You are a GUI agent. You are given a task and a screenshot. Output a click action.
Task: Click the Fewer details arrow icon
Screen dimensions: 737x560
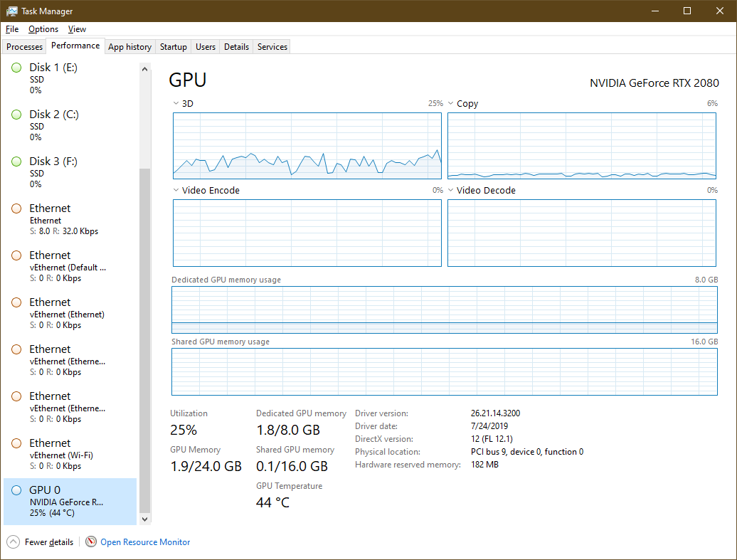coord(13,542)
